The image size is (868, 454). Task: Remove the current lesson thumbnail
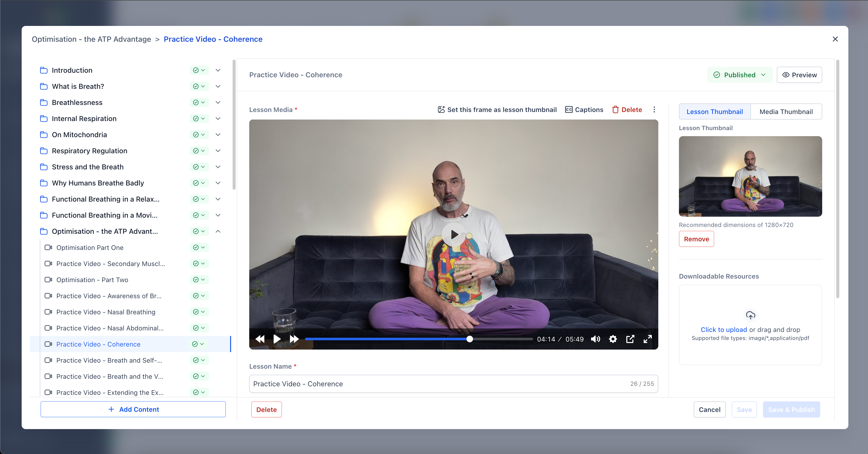pos(696,239)
